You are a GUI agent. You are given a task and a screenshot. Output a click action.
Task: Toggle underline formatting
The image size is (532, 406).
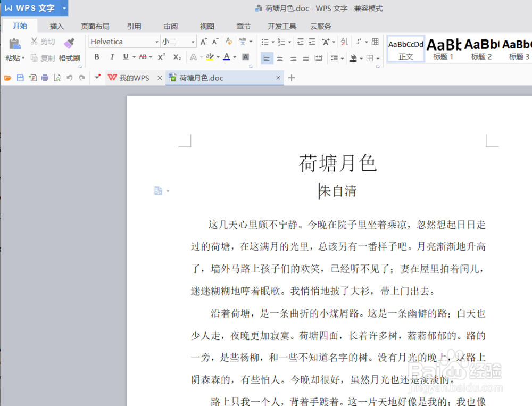coord(126,57)
